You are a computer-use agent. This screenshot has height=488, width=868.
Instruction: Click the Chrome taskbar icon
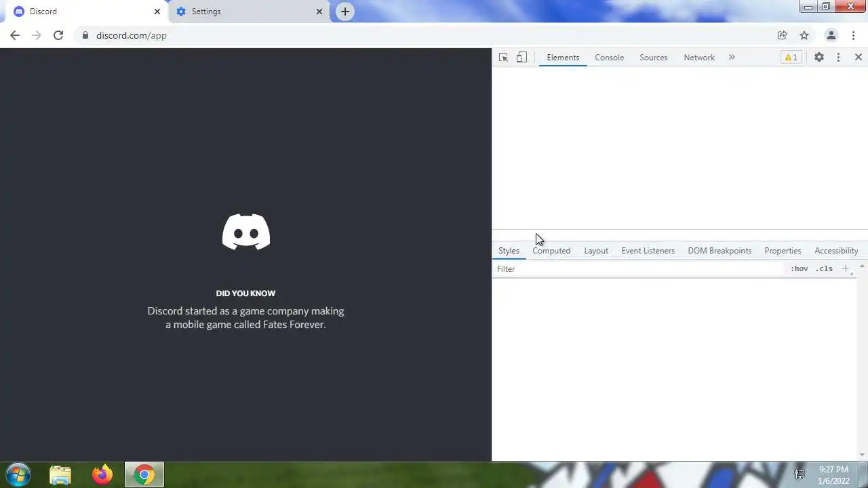tap(144, 475)
